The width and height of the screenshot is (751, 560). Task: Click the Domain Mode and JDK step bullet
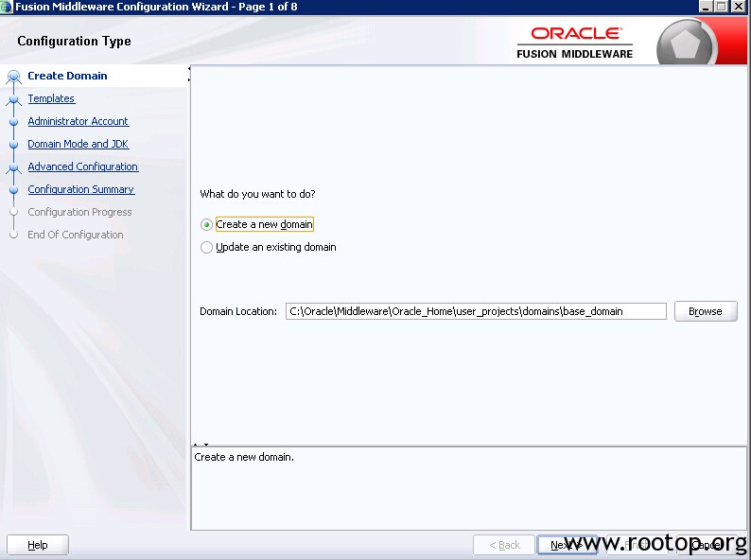pos(14,144)
